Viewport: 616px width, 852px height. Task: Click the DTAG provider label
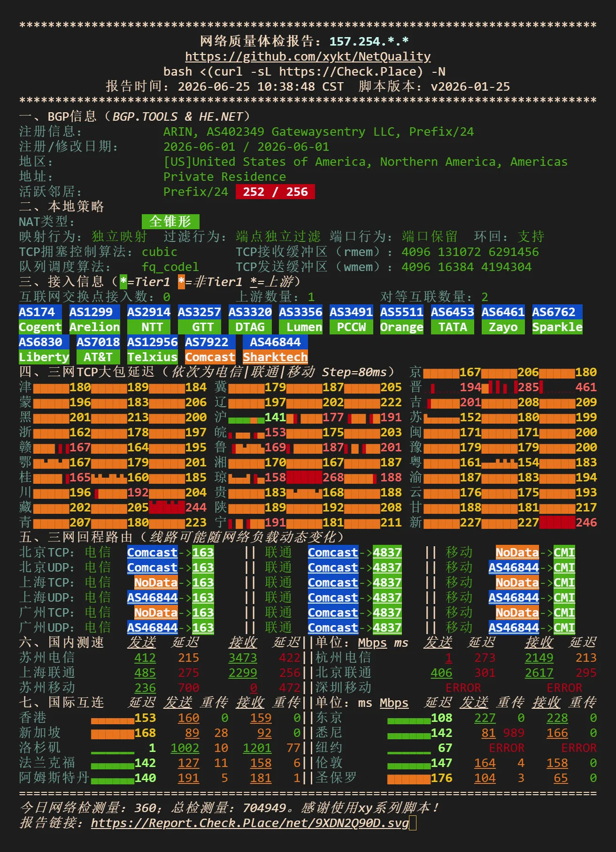click(x=250, y=327)
